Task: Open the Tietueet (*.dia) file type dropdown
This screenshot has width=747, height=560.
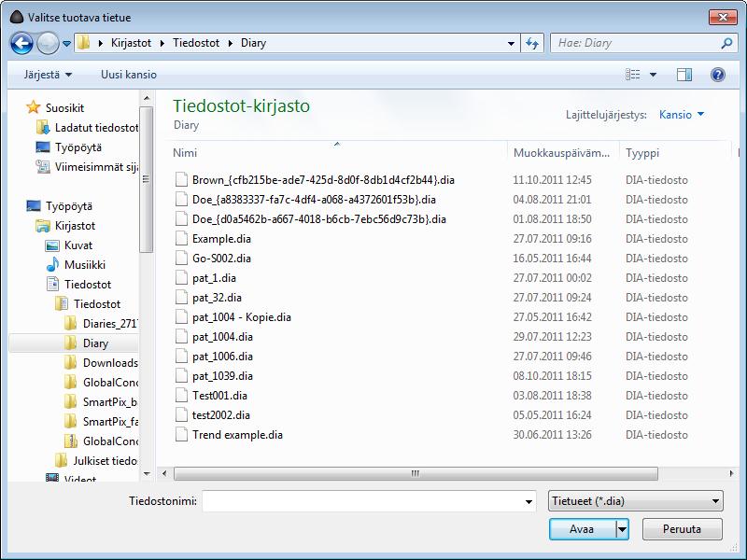Action: coord(636,501)
